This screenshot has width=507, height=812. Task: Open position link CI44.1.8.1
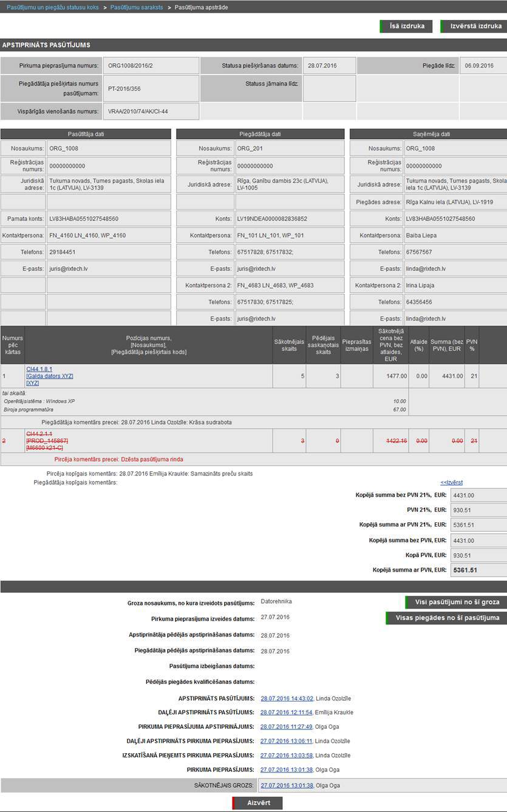39,369
